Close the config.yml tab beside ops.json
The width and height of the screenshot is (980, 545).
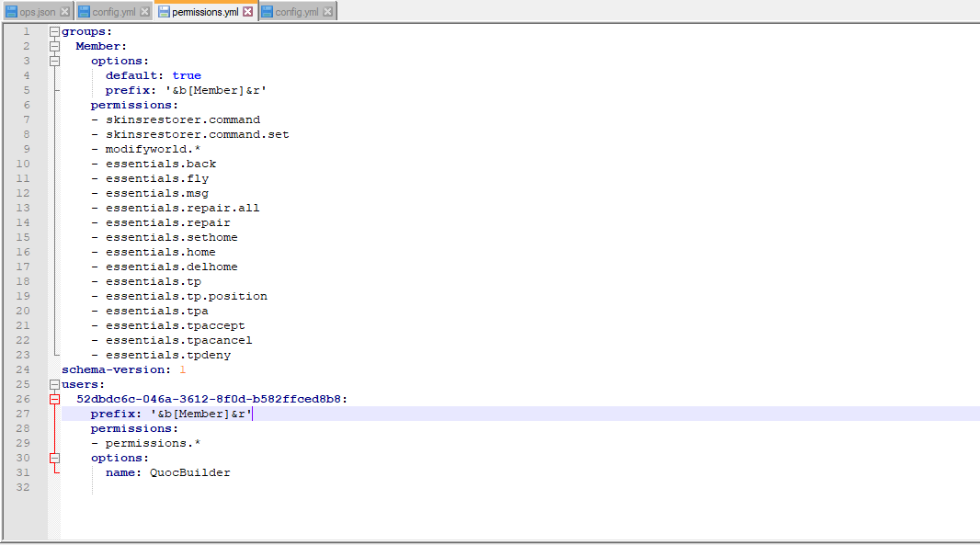click(144, 12)
